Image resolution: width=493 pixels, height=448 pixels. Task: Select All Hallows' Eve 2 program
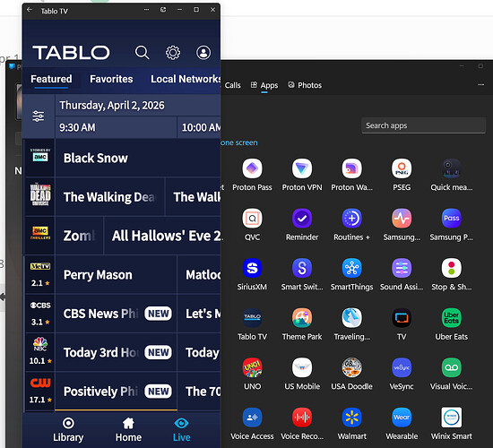tap(162, 236)
